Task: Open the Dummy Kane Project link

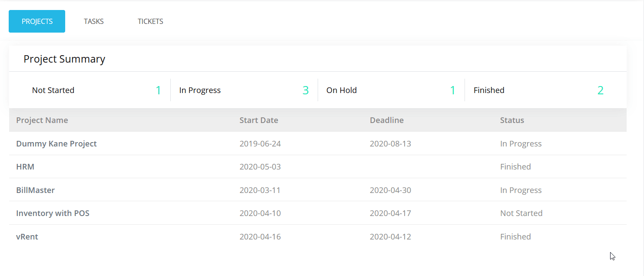Action: tap(56, 144)
